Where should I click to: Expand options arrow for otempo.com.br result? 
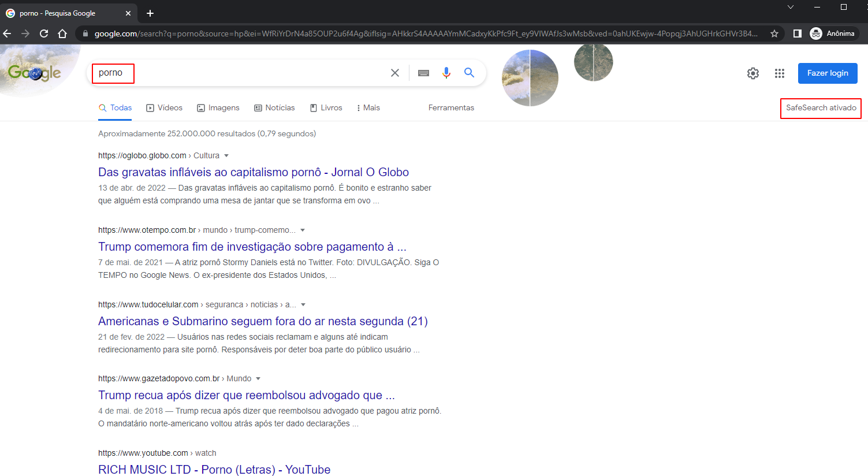[303, 230]
